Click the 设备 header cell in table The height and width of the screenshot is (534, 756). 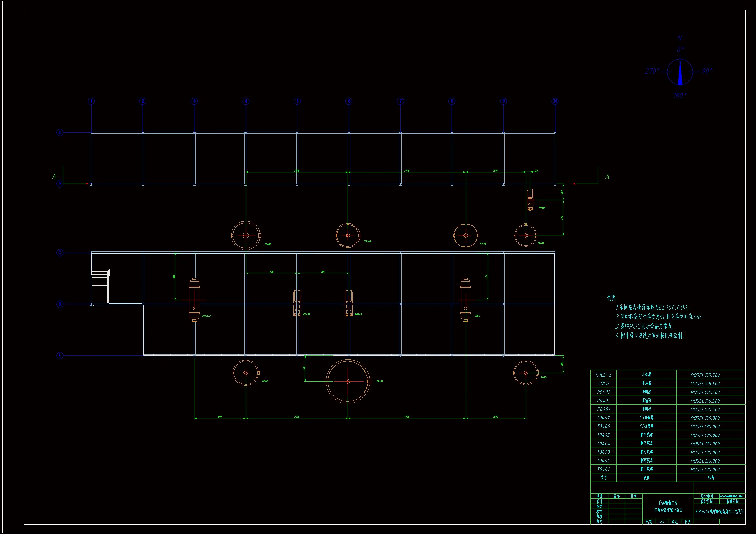(x=646, y=478)
